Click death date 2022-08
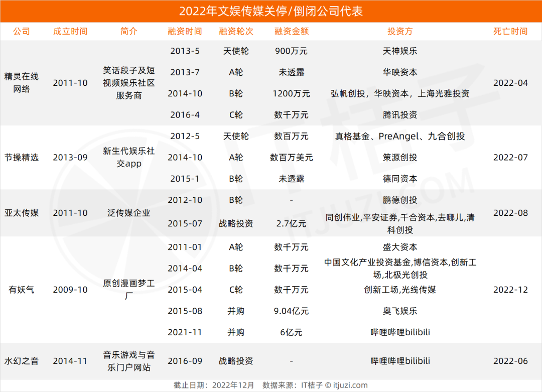542x392 pixels. click(x=510, y=213)
